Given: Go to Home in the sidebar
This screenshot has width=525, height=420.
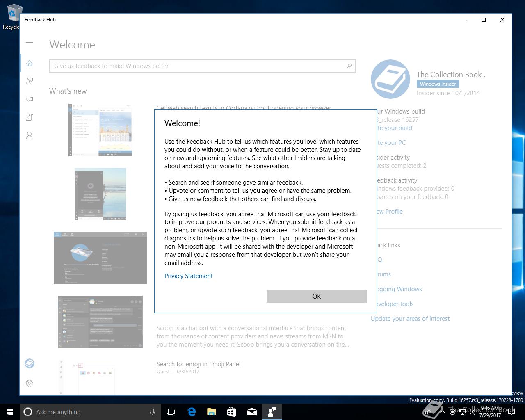Looking at the screenshot, I should (29, 63).
